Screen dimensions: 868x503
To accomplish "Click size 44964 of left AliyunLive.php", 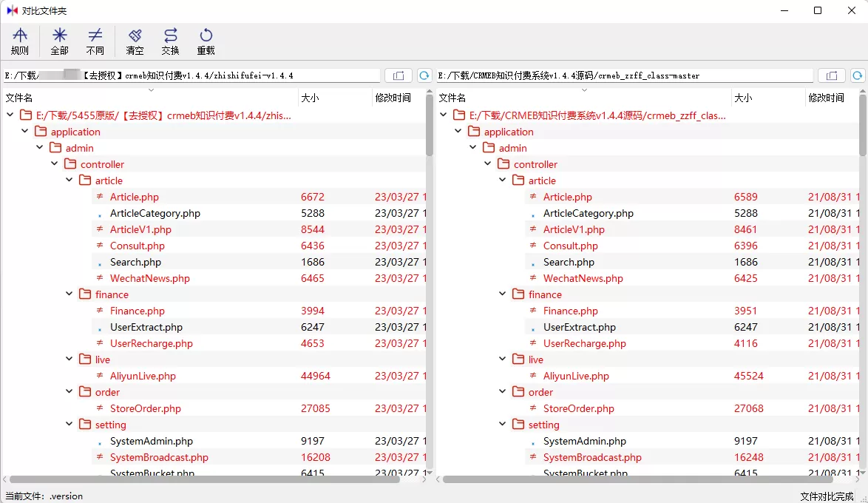I will (316, 376).
